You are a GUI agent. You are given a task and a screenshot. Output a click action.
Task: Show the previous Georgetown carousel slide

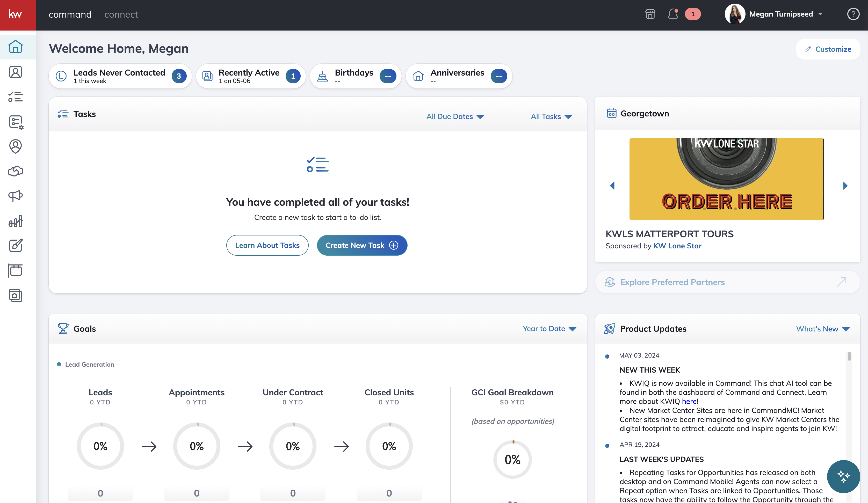click(612, 186)
